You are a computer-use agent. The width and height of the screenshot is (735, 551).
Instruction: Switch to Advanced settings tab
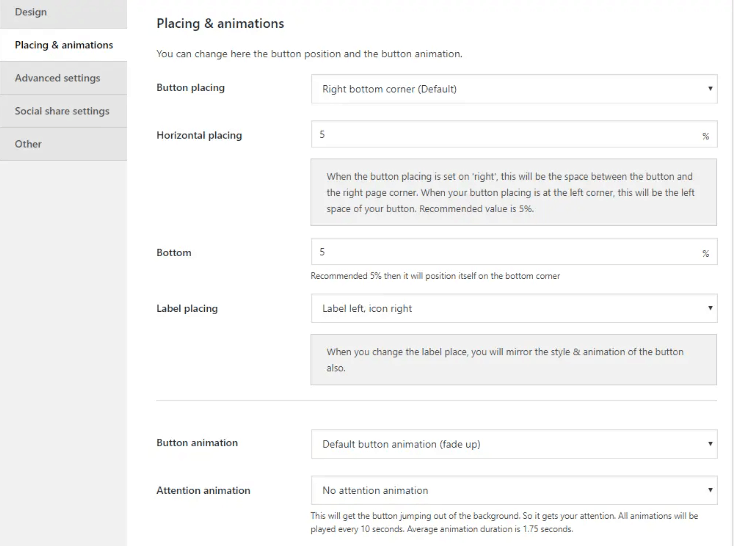[x=63, y=78]
